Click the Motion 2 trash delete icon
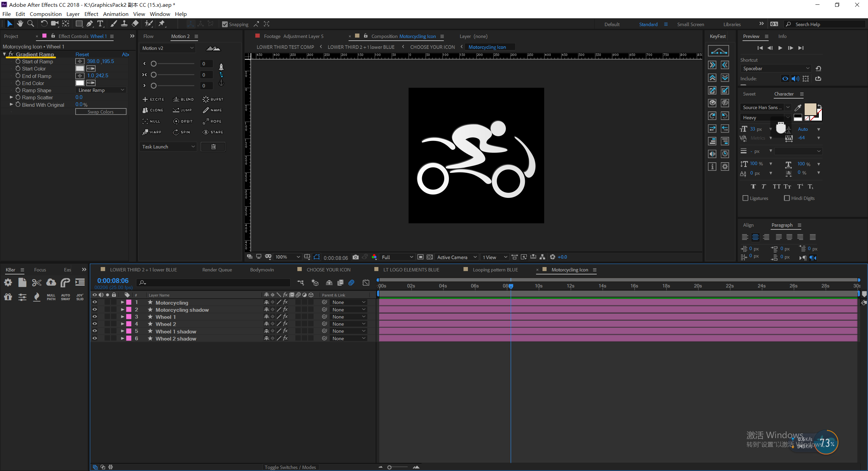The width and height of the screenshot is (868, 471). coord(213,147)
